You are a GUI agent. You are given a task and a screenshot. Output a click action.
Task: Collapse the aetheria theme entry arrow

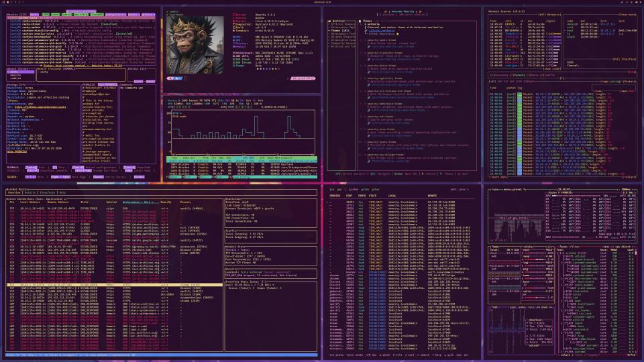coord(365,24)
